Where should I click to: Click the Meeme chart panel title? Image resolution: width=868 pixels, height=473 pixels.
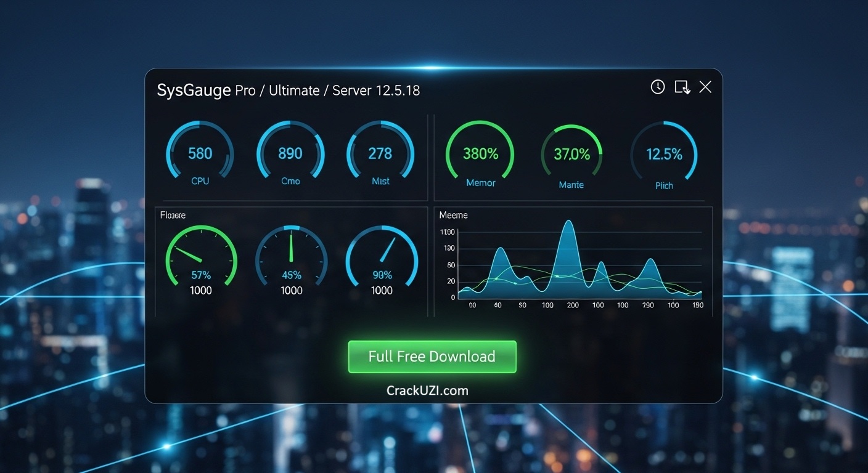[x=453, y=215]
